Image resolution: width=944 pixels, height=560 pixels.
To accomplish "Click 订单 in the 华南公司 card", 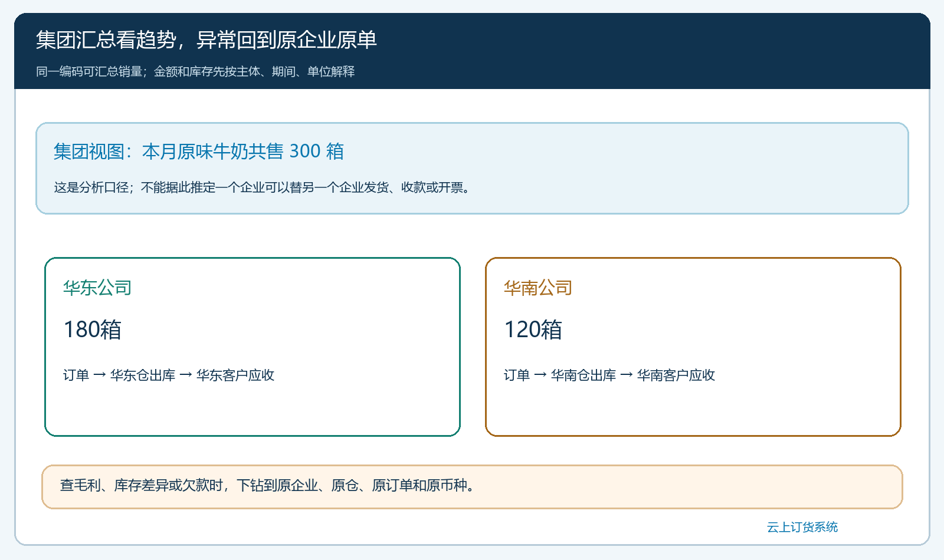I will (517, 375).
